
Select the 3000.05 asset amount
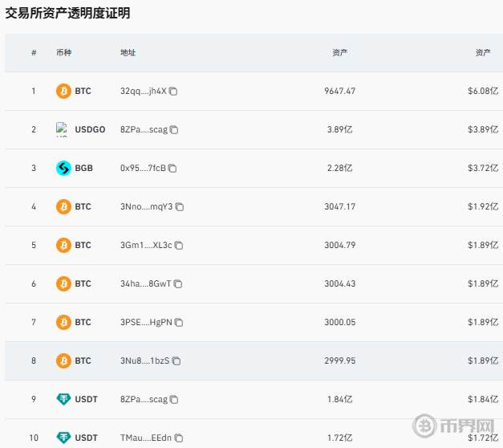(x=339, y=323)
